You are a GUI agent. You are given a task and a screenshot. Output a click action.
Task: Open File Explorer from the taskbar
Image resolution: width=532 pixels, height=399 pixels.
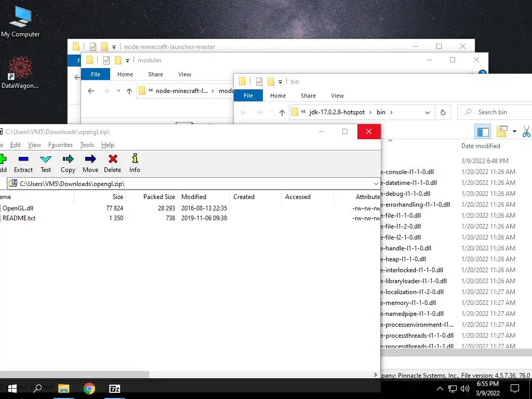63,389
